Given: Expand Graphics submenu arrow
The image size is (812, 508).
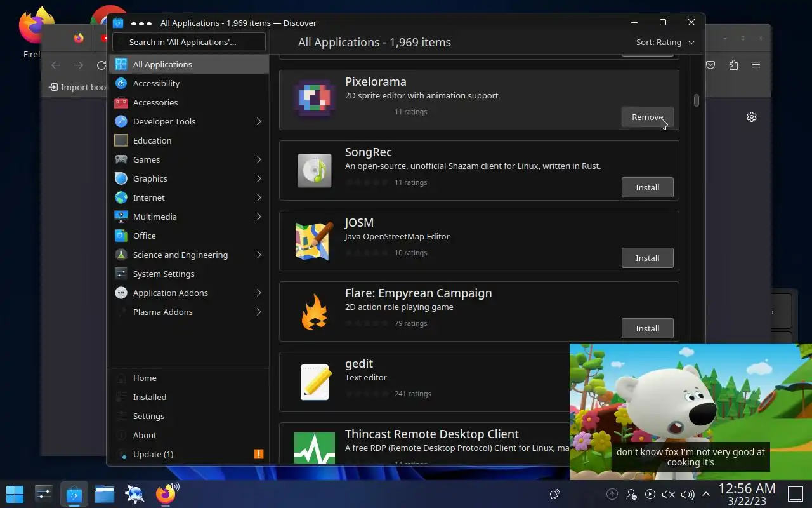Looking at the screenshot, I should (x=259, y=178).
